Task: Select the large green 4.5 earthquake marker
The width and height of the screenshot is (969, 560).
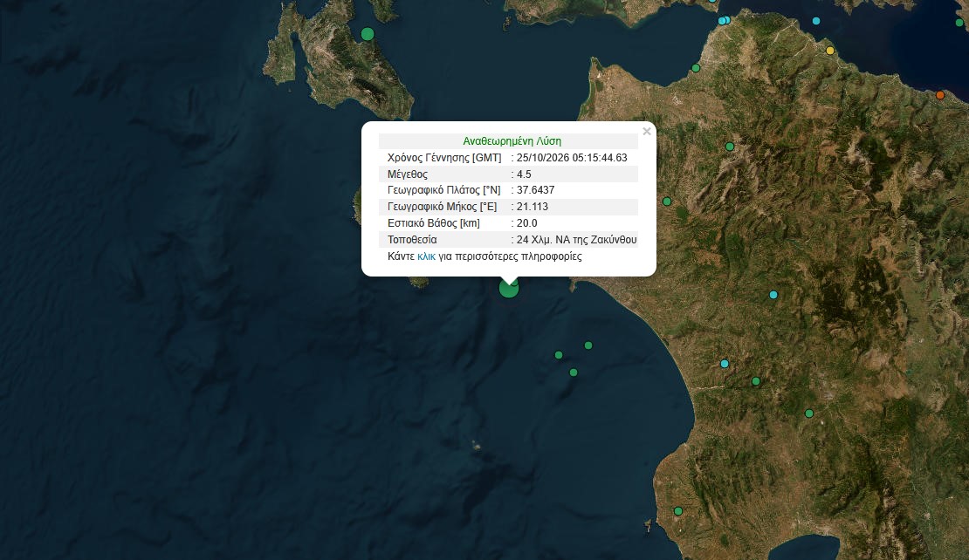Action: 509,288
